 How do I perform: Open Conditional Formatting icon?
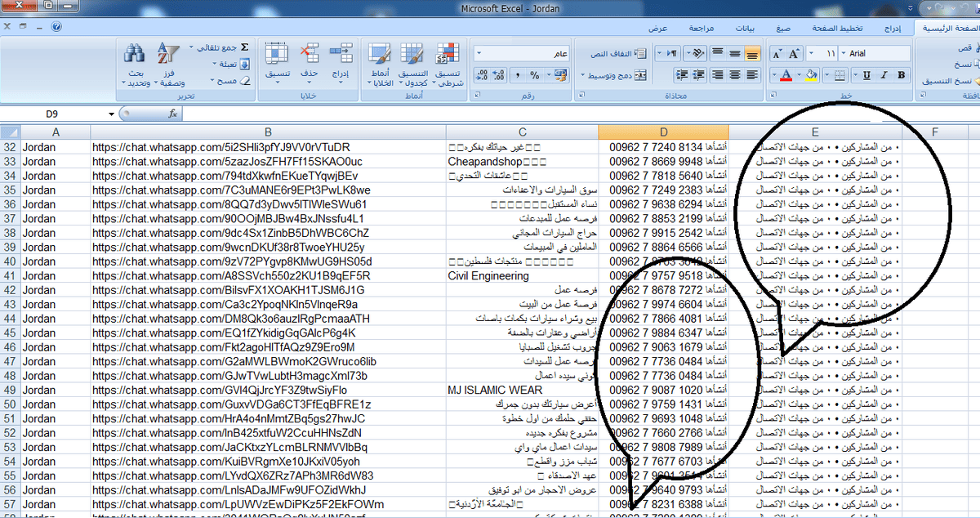click(x=448, y=55)
